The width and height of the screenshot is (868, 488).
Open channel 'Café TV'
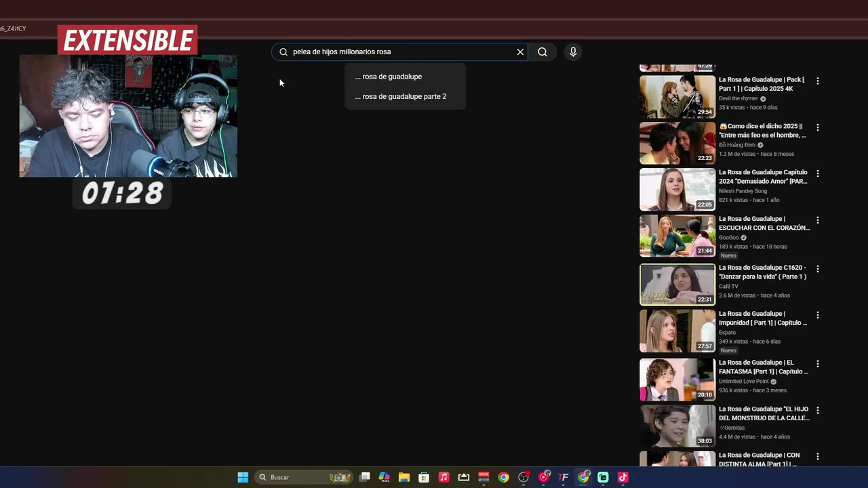point(729,287)
